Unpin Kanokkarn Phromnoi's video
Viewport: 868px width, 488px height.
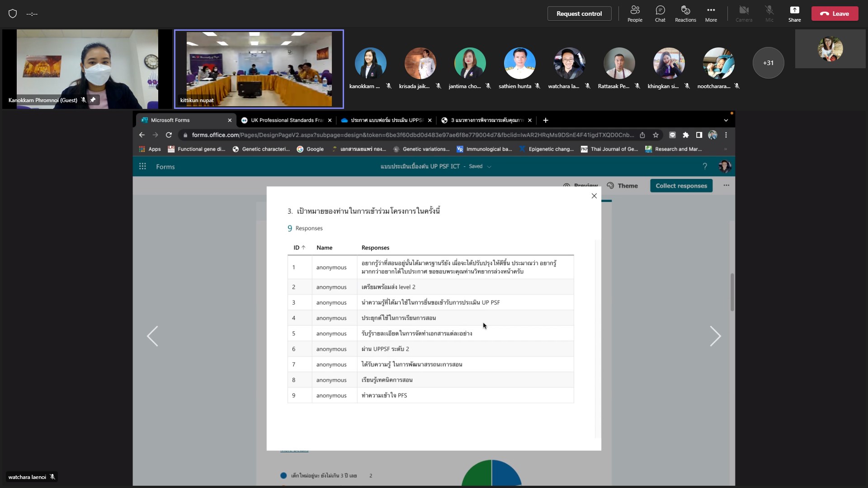93,100
